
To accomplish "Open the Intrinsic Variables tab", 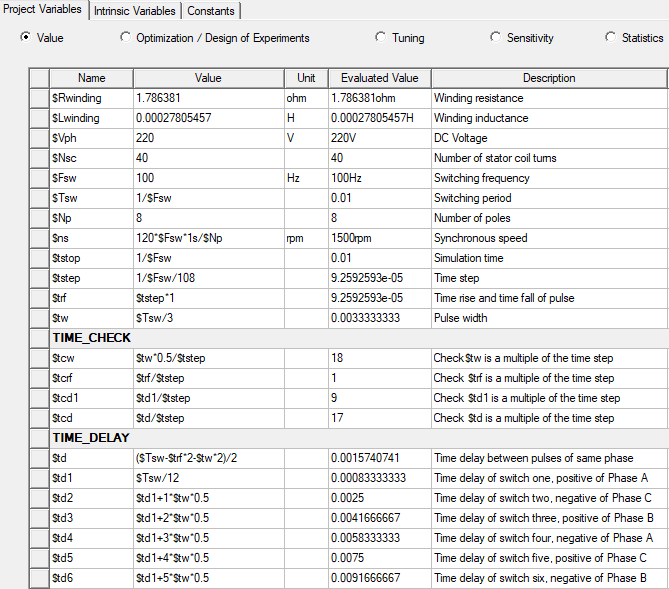I will click(x=136, y=11).
